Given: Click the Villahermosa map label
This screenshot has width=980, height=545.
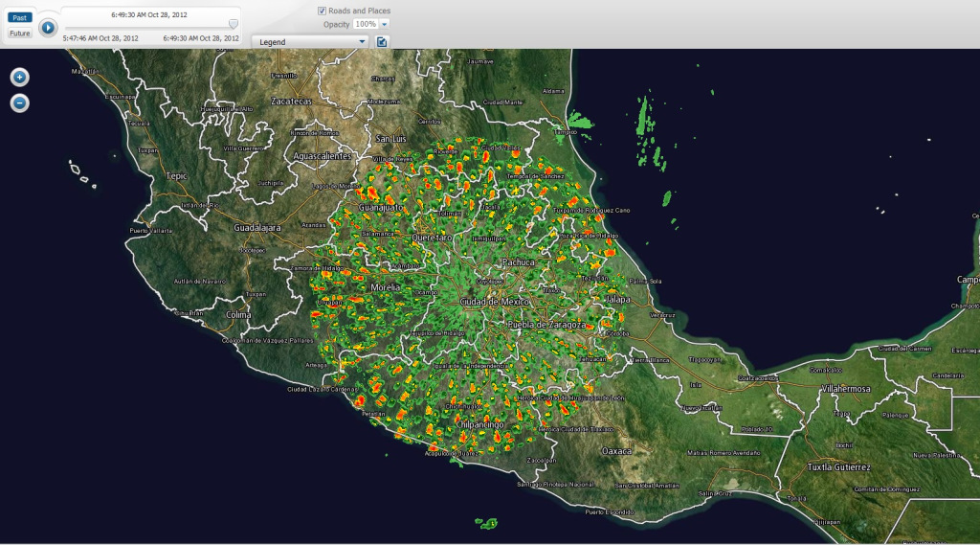Looking at the screenshot, I should click(x=846, y=389).
